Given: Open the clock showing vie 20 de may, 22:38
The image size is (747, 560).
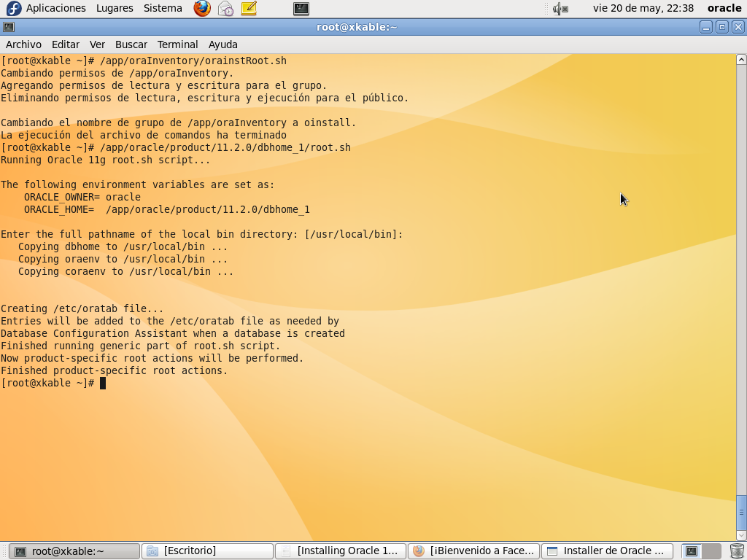Looking at the screenshot, I should pyautogui.click(x=643, y=8).
